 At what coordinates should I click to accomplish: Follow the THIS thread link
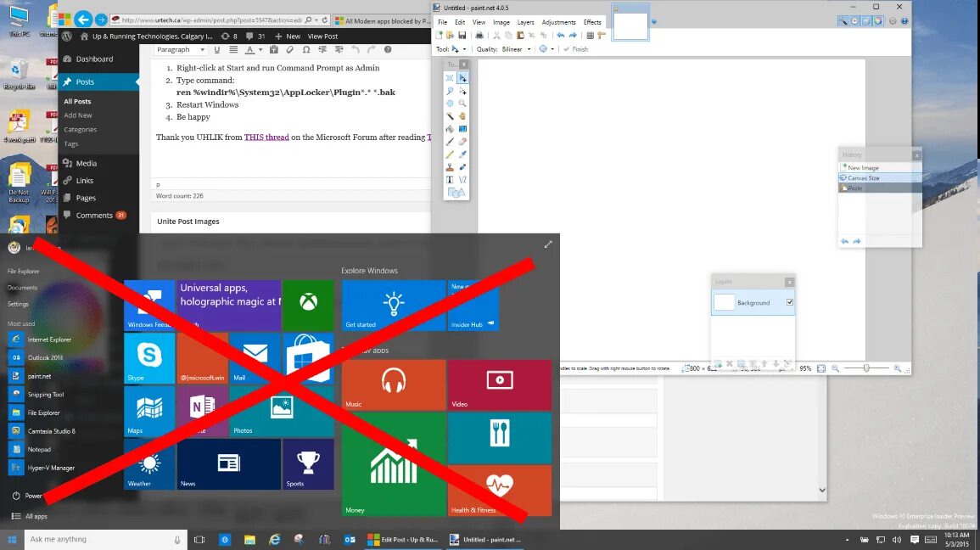(266, 137)
